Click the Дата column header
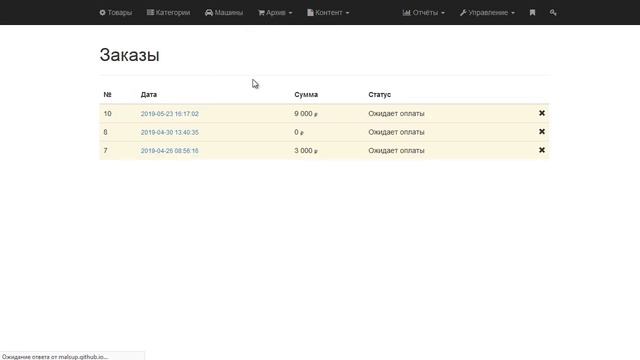Viewport: 640px width, 360px height. [149, 94]
